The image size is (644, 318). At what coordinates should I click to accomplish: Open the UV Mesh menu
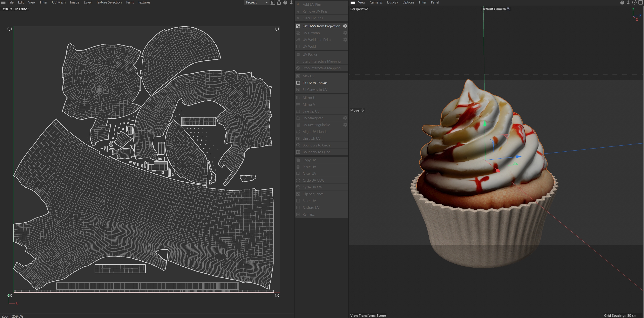tap(59, 2)
